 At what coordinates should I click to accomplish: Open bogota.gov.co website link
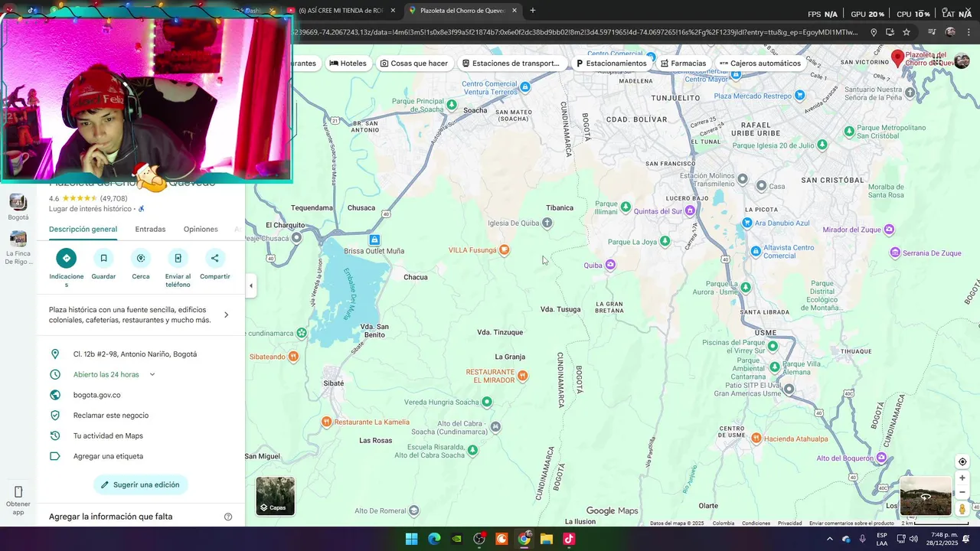[x=96, y=395]
